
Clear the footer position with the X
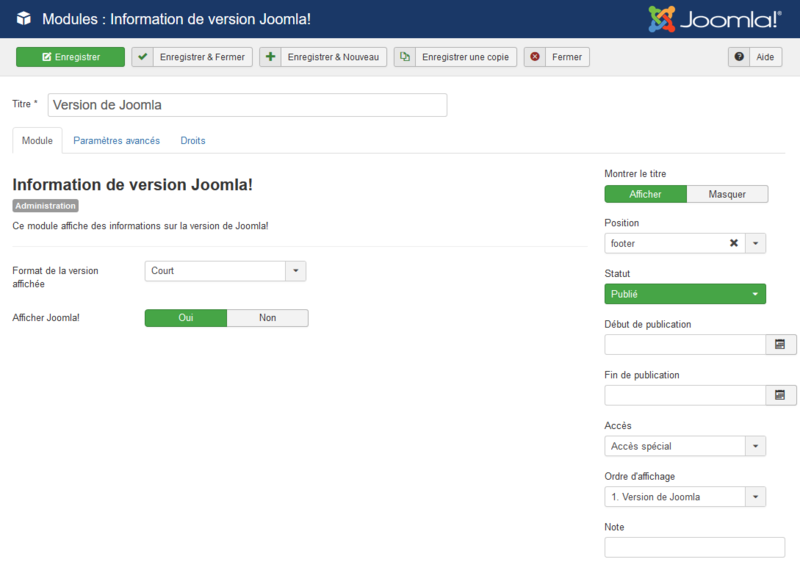coord(734,243)
